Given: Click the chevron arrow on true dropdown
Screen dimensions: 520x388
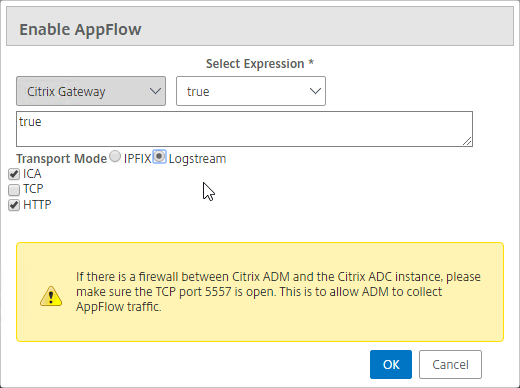Looking at the screenshot, I should [x=315, y=91].
